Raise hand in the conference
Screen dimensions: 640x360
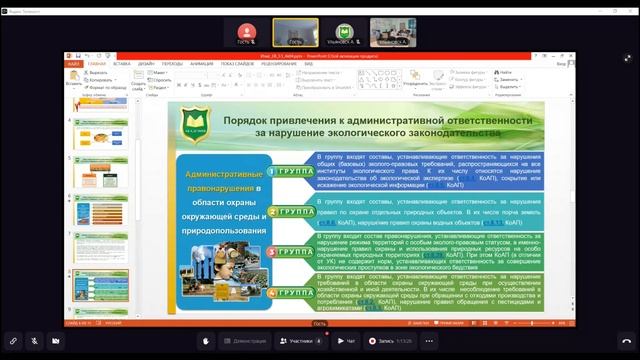pos(206,341)
